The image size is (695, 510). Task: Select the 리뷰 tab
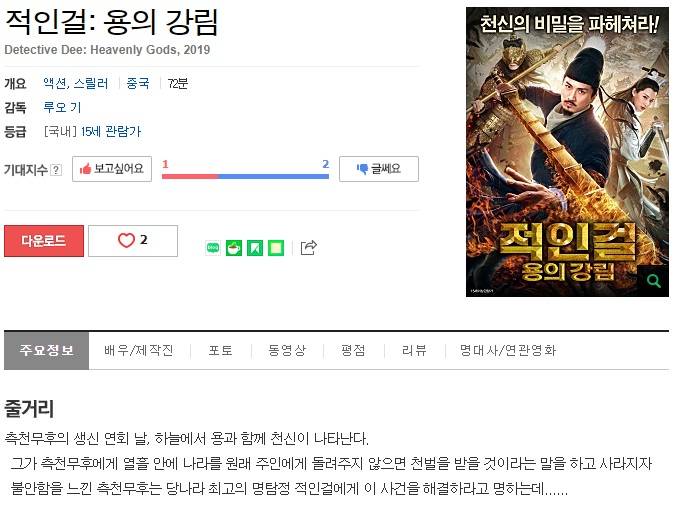[414, 350]
